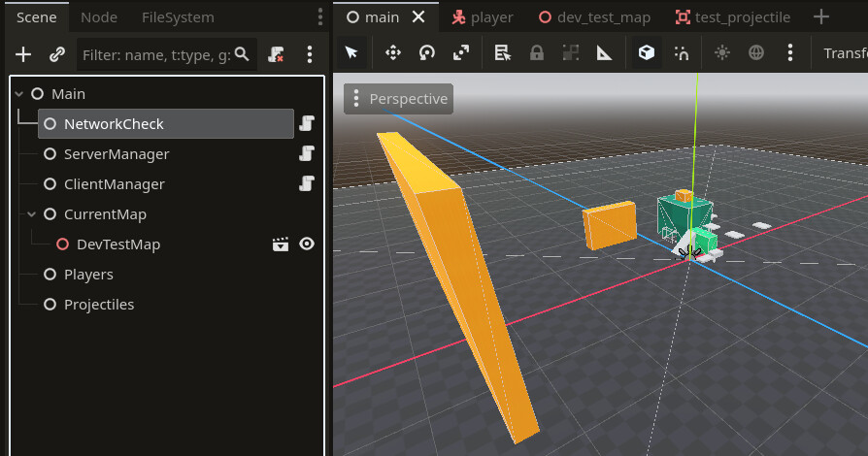Viewport: 868px width, 456px height.
Task: Open DevTestMap in the scene editor icon
Action: coord(281,244)
